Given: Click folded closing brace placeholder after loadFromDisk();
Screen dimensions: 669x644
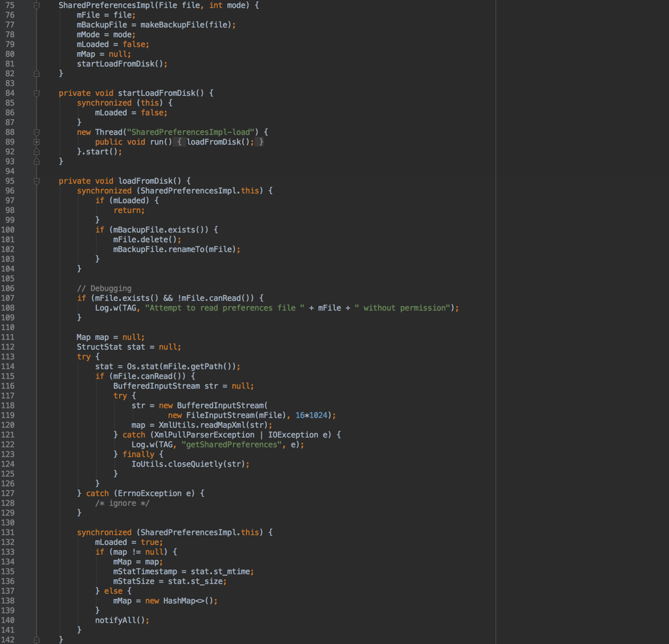Looking at the screenshot, I should (260, 142).
